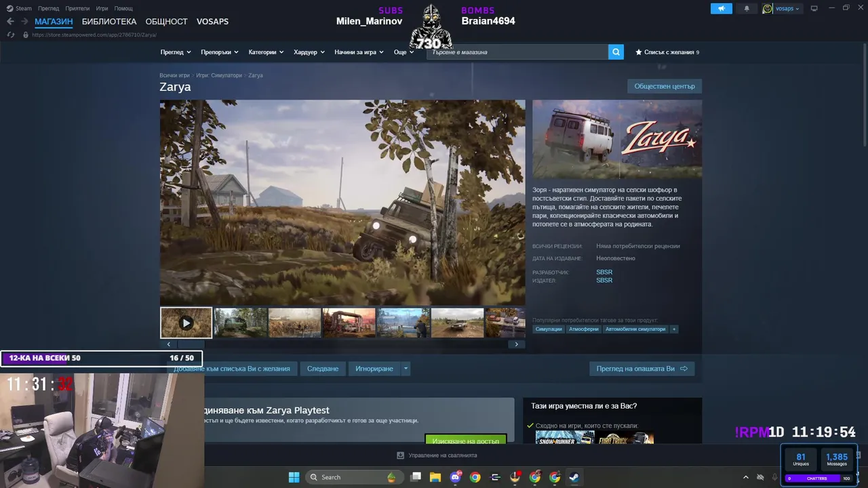This screenshot has width=868, height=488.
Task: Select the fifth thumbnail with the standing person
Action: tap(403, 323)
